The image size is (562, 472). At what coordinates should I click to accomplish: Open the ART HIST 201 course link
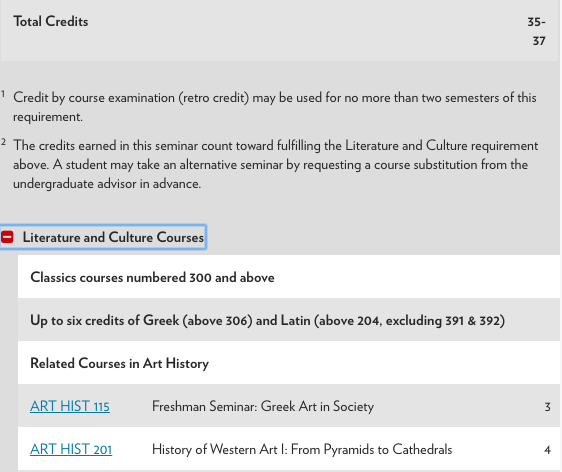pyautogui.click(x=71, y=449)
